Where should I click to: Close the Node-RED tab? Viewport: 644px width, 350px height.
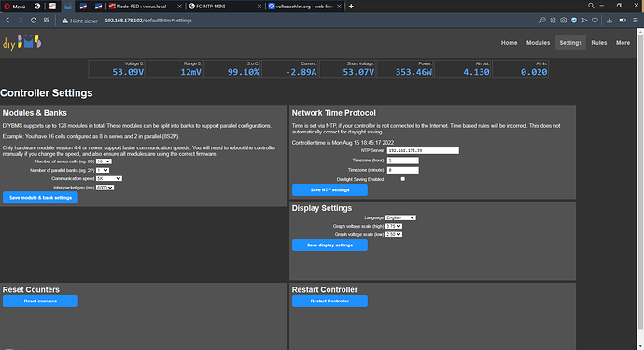(179, 7)
